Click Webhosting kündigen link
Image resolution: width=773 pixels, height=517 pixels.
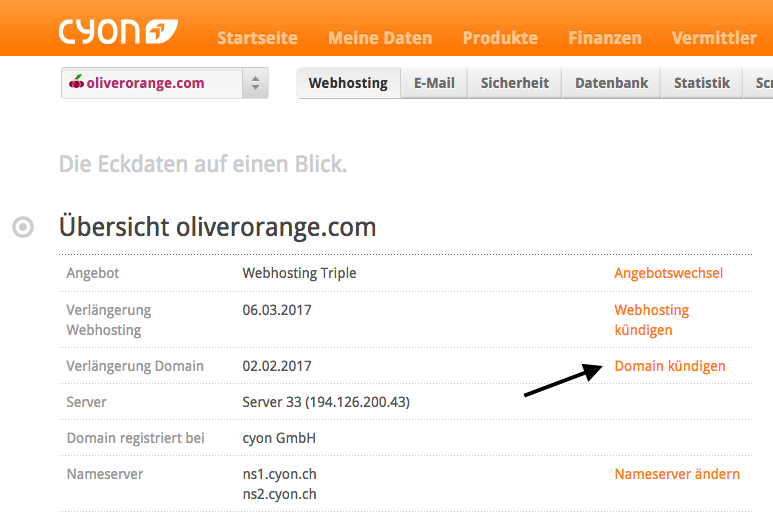click(x=652, y=320)
